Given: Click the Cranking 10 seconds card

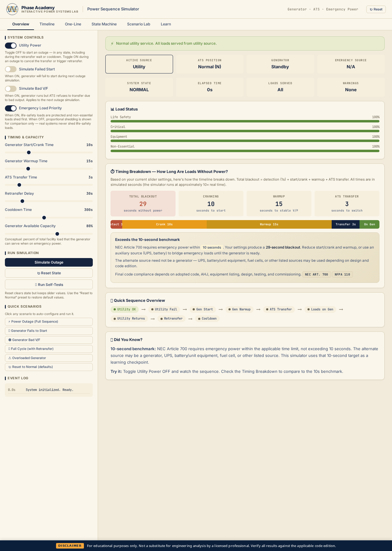Looking at the screenshot, I should coord(211,204).
